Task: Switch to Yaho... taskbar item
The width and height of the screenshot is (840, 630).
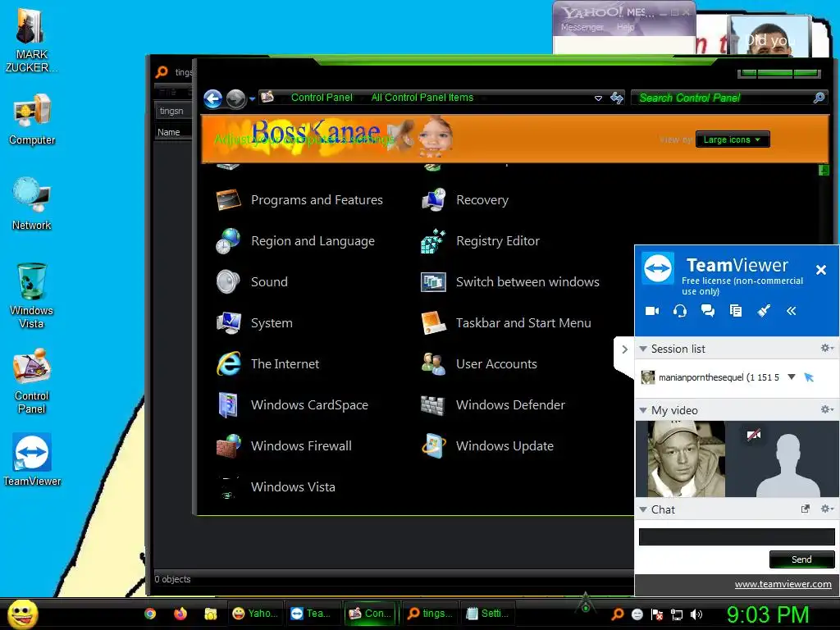Action: click(x=256, y=614)
